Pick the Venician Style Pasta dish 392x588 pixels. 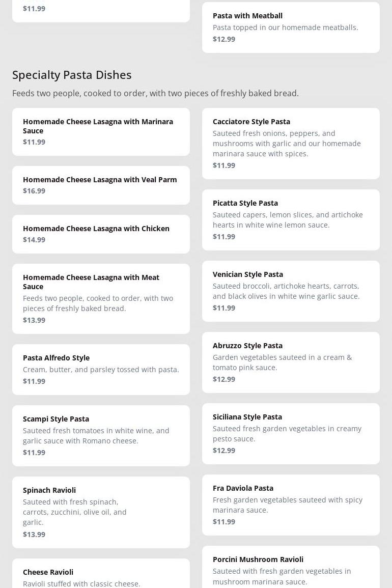click(x=291, y=291)
